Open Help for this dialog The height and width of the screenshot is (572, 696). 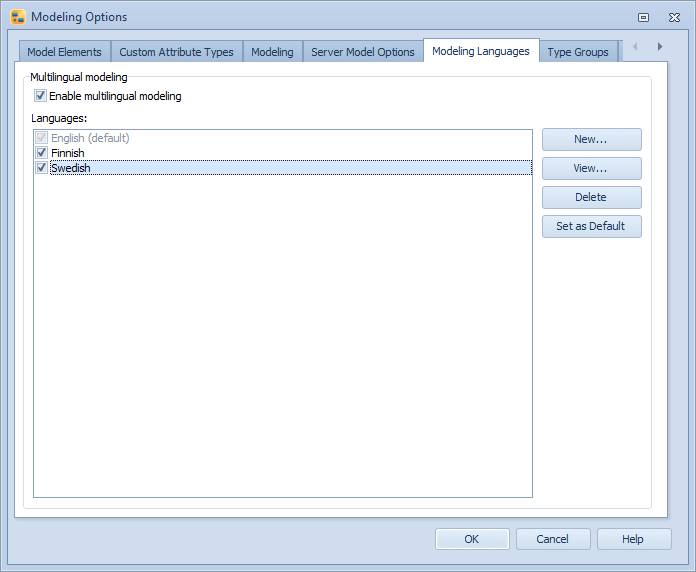point(634,539)
